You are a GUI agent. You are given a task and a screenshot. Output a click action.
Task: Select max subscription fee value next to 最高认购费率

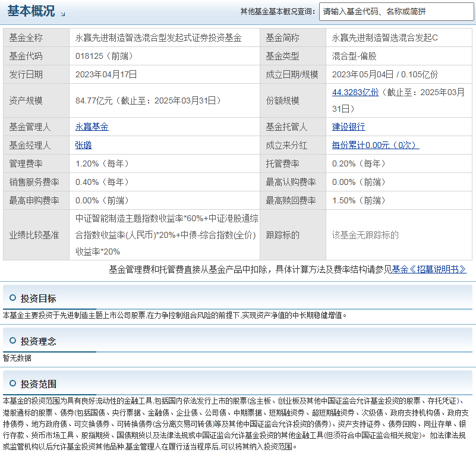[359, 182]
